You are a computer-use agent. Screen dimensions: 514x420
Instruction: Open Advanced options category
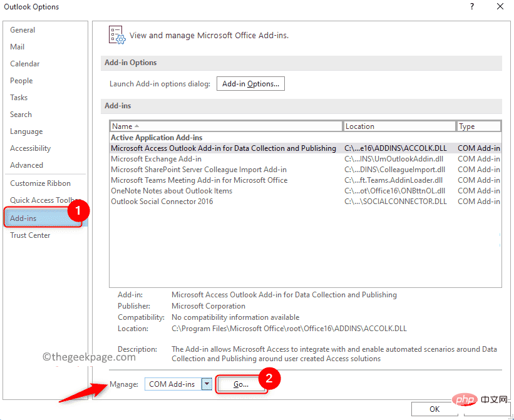[x=26, y=165]
